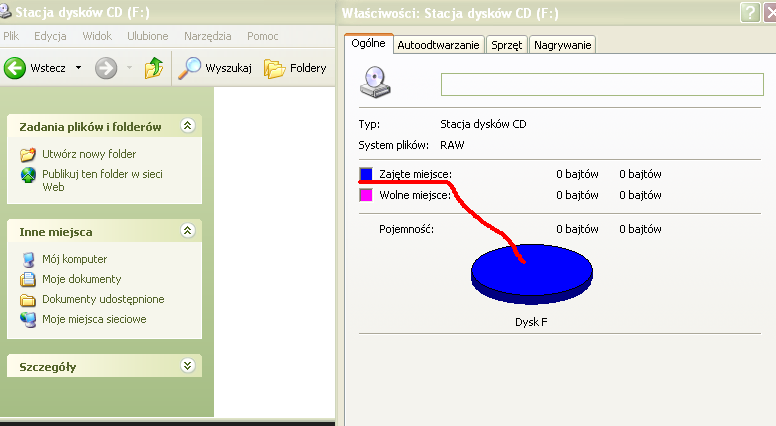
Task: Click the properties dialog Help question button
Action: (750, 13)
